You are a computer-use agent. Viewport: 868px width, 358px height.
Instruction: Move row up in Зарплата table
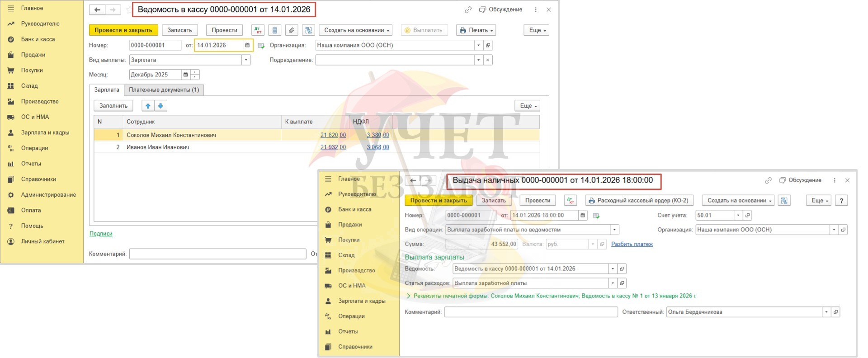(148, 106)
